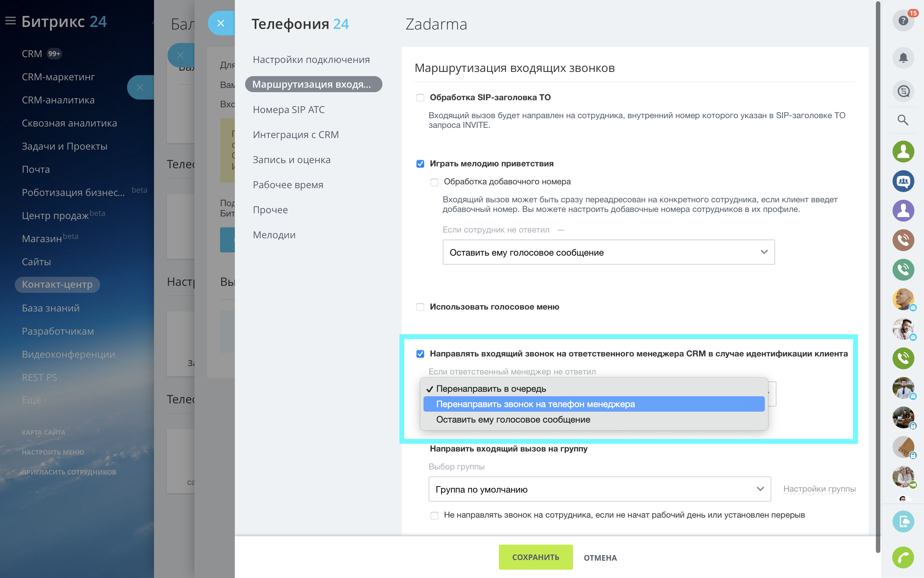
Task: Click the СОХРАНИТЬ button
Action: 536,557
